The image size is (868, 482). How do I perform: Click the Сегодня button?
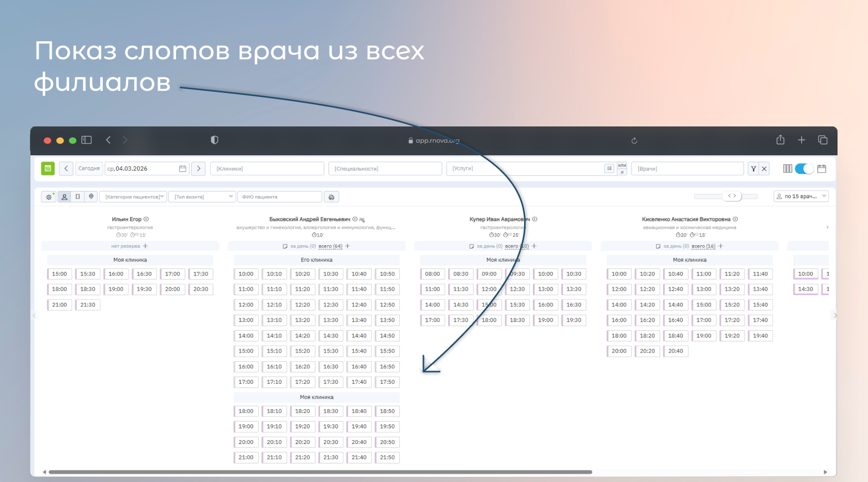coord(89,169)
